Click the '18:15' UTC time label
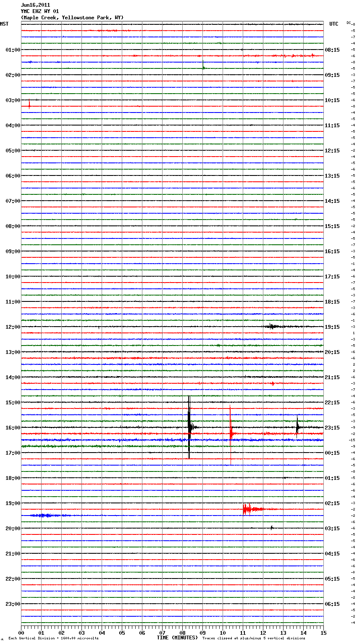This screenshot has width=357, height=644. click(x=332, y=302)
